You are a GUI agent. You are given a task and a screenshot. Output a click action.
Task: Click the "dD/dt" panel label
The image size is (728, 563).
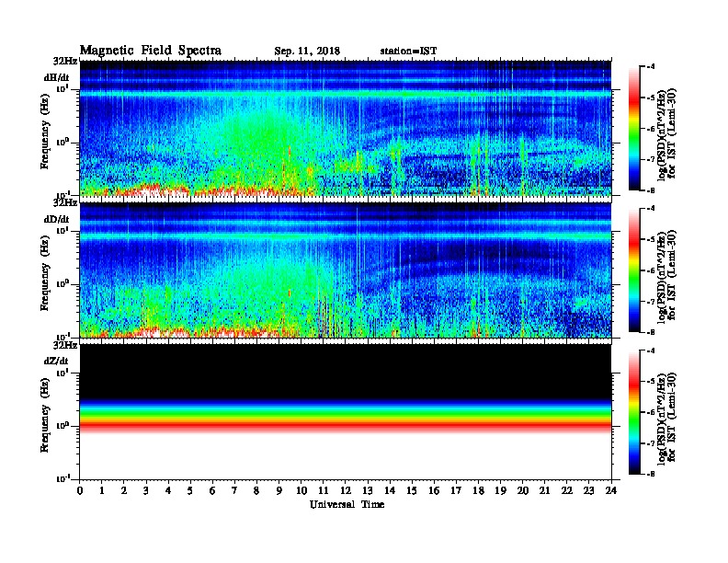click(x=56, y=219)
